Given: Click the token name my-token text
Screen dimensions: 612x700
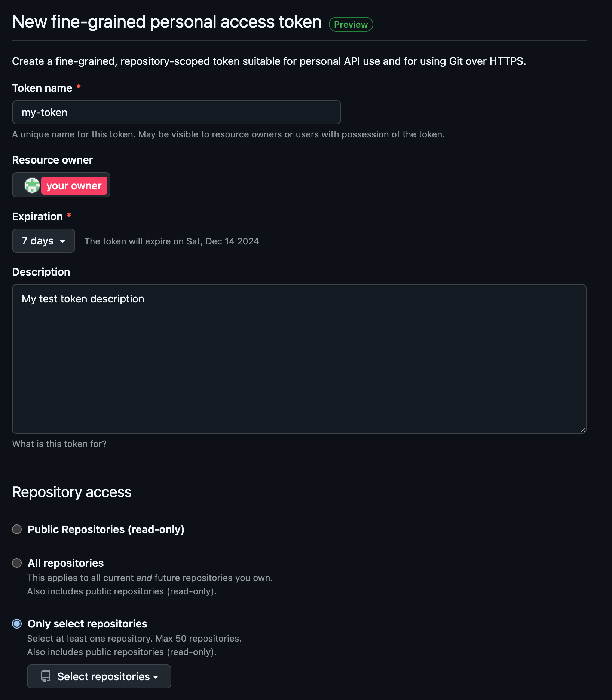Looking at the screenshot, I should point(45,112).
